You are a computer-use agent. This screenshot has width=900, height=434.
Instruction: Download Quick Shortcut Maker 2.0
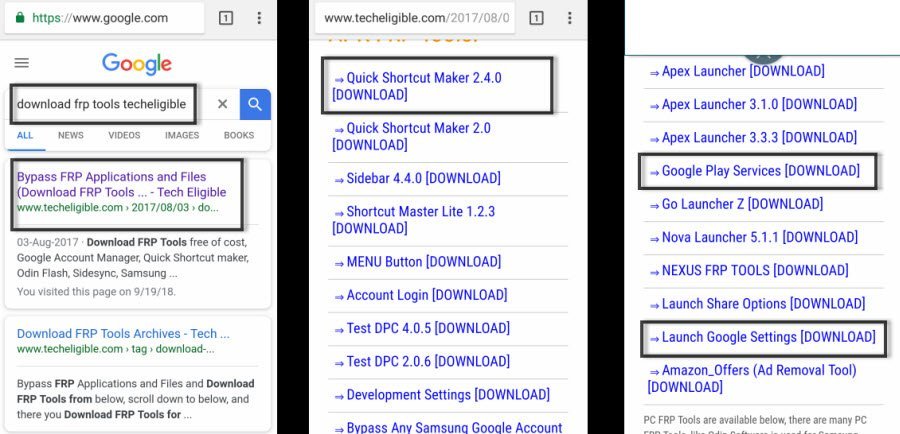pyautogui.click(x=412, y=137)
